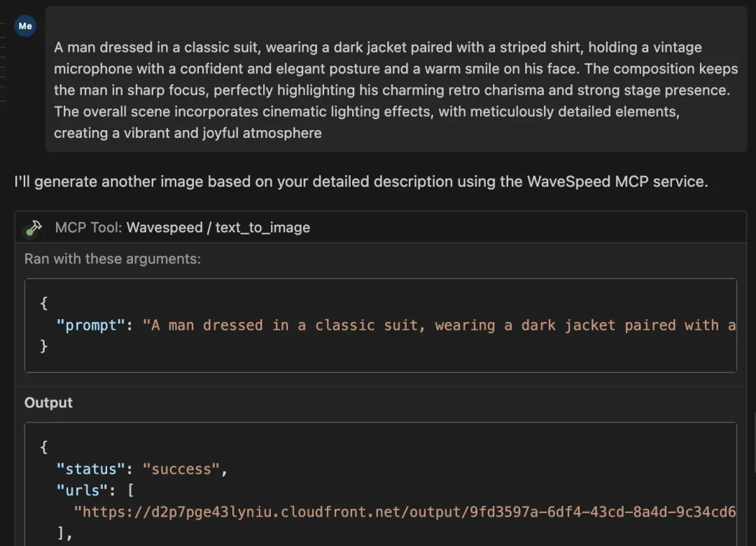Click the "prompt" key in arguments
The width and height of the screenshot is (756, 546).
pyautogui.click(x=90, y=325)
